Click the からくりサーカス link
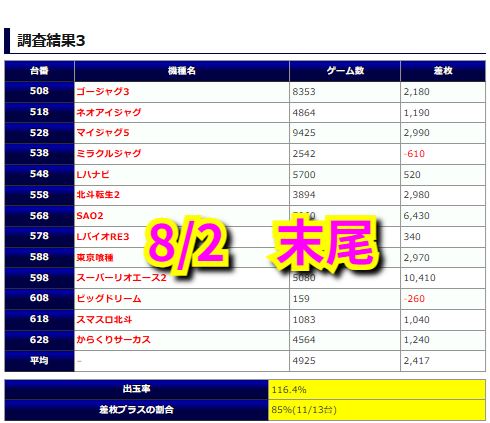Screen dimensions: 490x423 (113, 340)
